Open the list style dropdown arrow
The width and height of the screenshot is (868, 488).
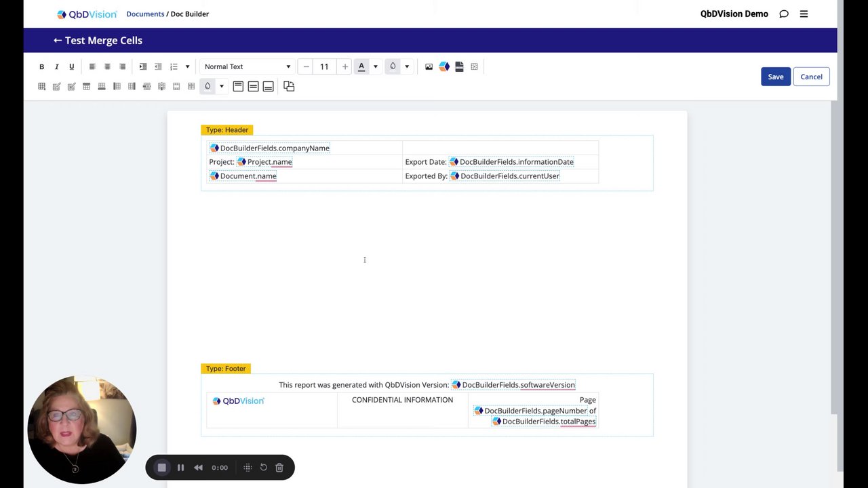[x=187, y=66]
